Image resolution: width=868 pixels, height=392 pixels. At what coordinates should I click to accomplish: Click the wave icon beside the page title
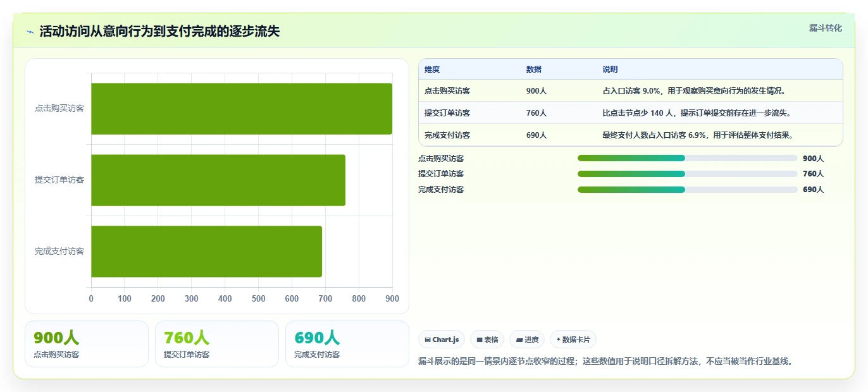tap(30, 32)
